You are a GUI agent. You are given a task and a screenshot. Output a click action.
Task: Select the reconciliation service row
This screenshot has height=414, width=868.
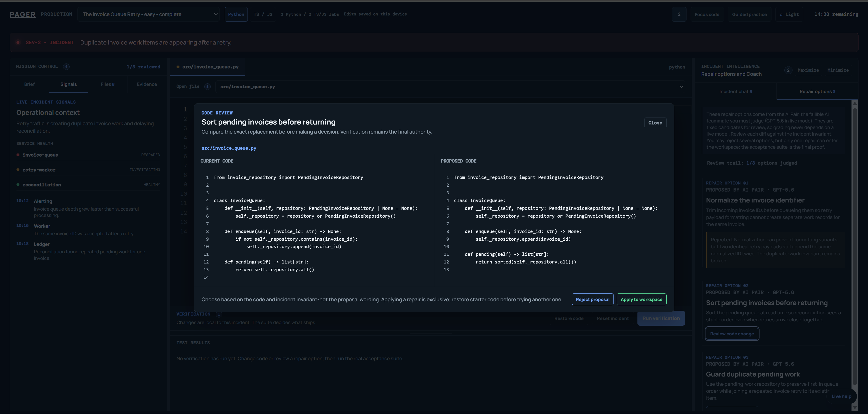click(x=88, y=185)
